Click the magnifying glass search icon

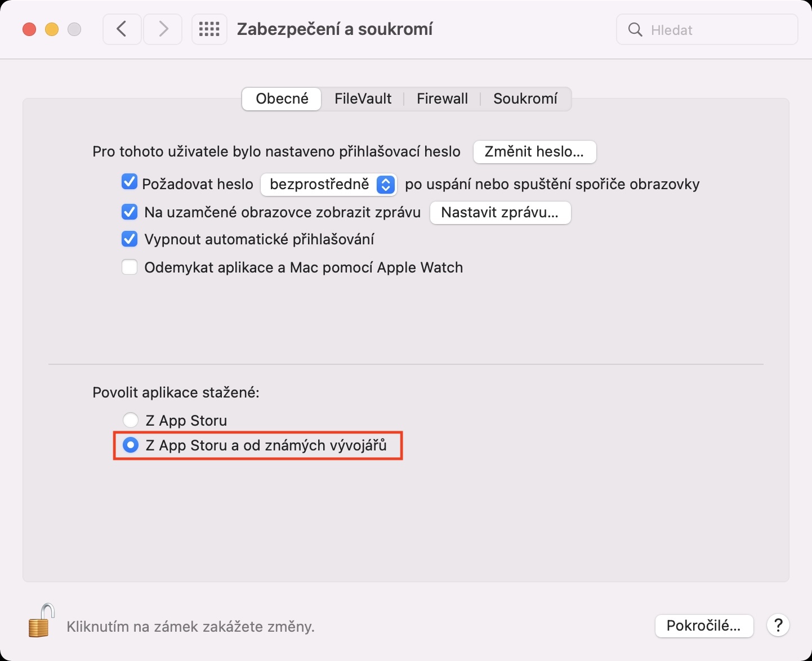coord(635,30)
